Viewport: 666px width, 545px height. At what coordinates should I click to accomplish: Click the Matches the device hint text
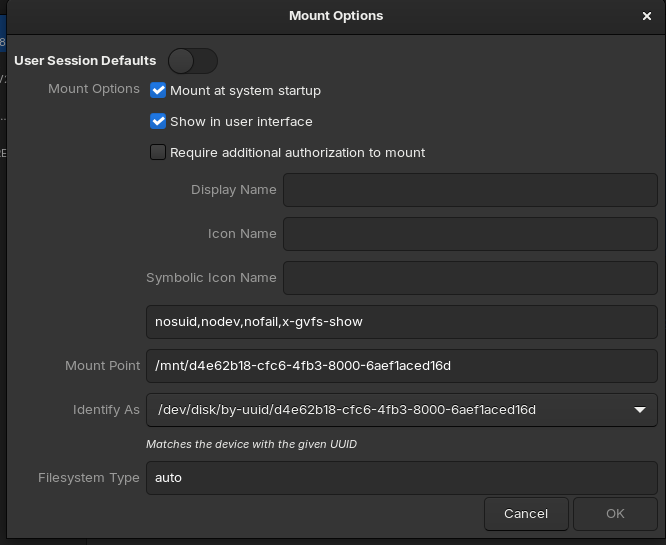click(251, 444)
